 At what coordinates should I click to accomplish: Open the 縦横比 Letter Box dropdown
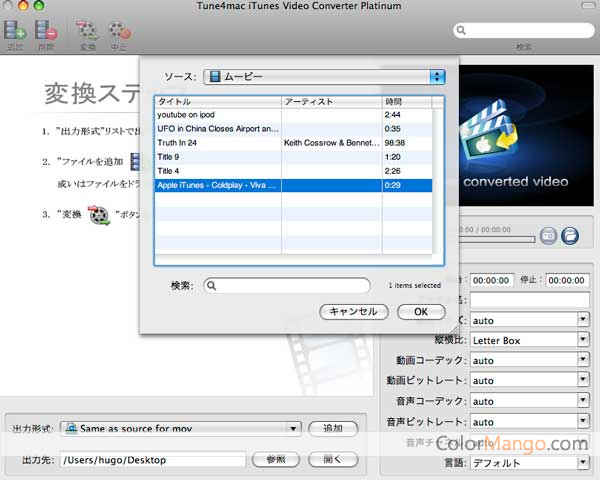tap(529, 340)
